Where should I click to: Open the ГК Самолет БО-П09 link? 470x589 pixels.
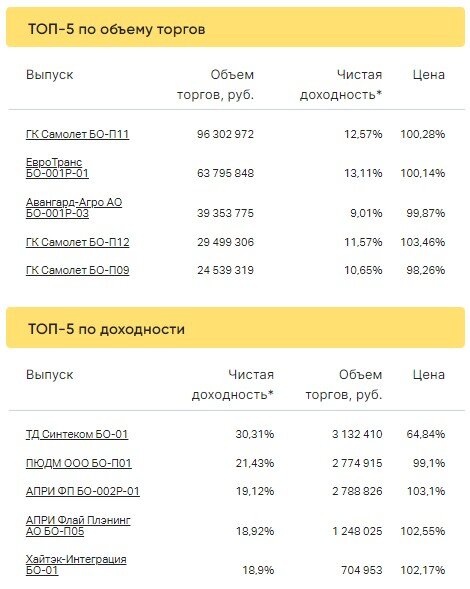coord(77,270)
